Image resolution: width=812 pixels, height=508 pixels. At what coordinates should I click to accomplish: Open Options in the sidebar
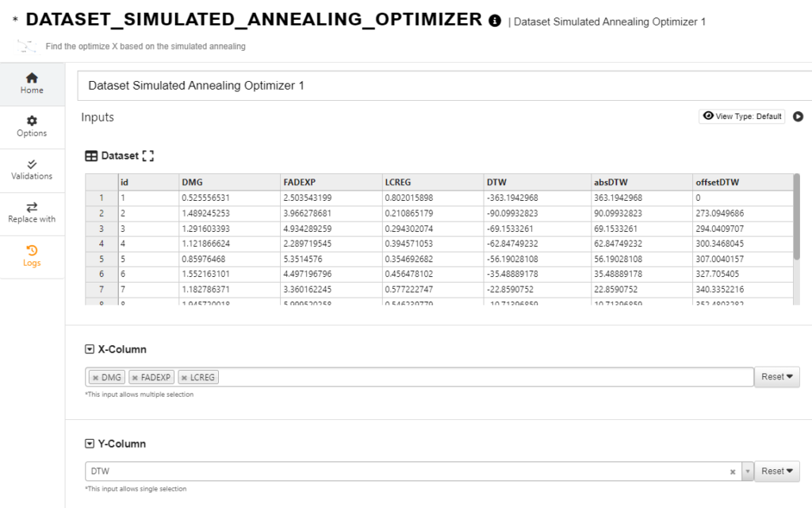pos(32,126)
